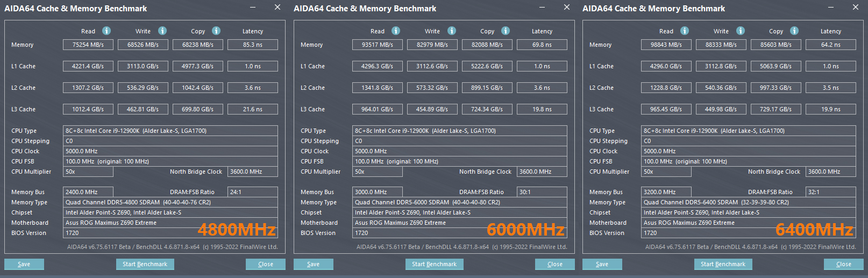868x278 pixels.
Task: Select L1 Cache read value 4221.4 GB/s
Action: (88, 66)
